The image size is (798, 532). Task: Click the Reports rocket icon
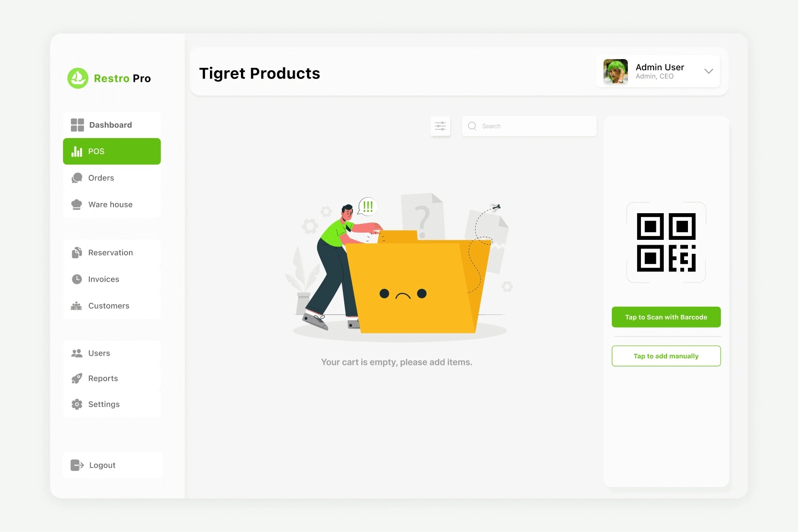pyautogui.click(x=77, y=378)
